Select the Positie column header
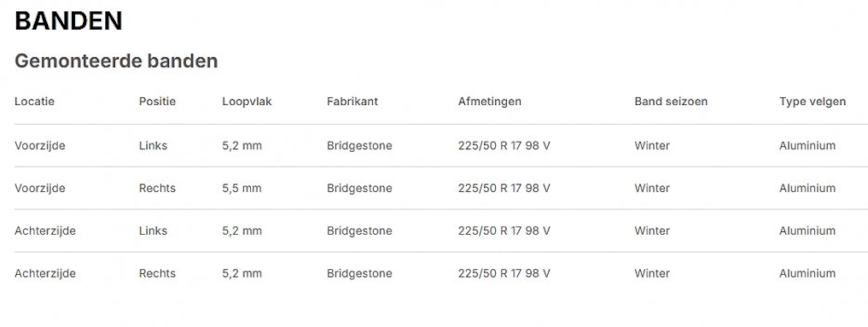The image size is (868, 327). pyautogui.click(x=157, y=102)
